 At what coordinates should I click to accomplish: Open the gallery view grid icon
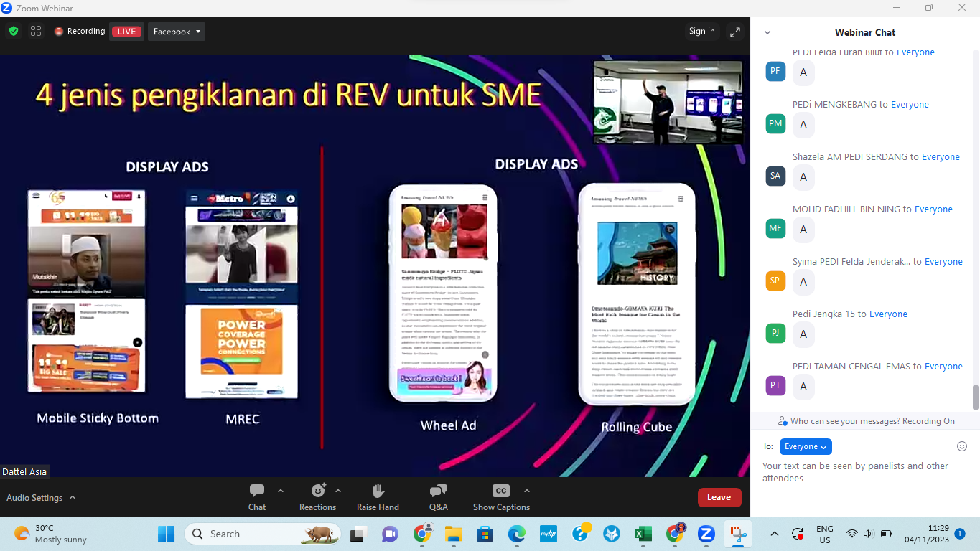(36, 31)
